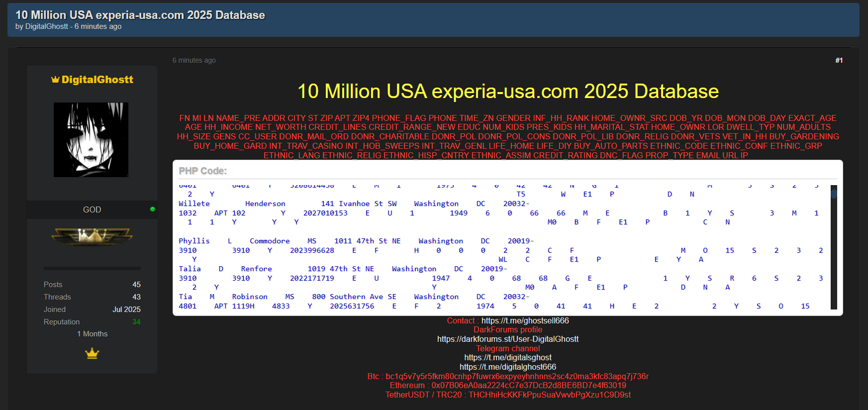Click the red 'DarkForums profile' label

pyautogui.click(x=508, y=329)
